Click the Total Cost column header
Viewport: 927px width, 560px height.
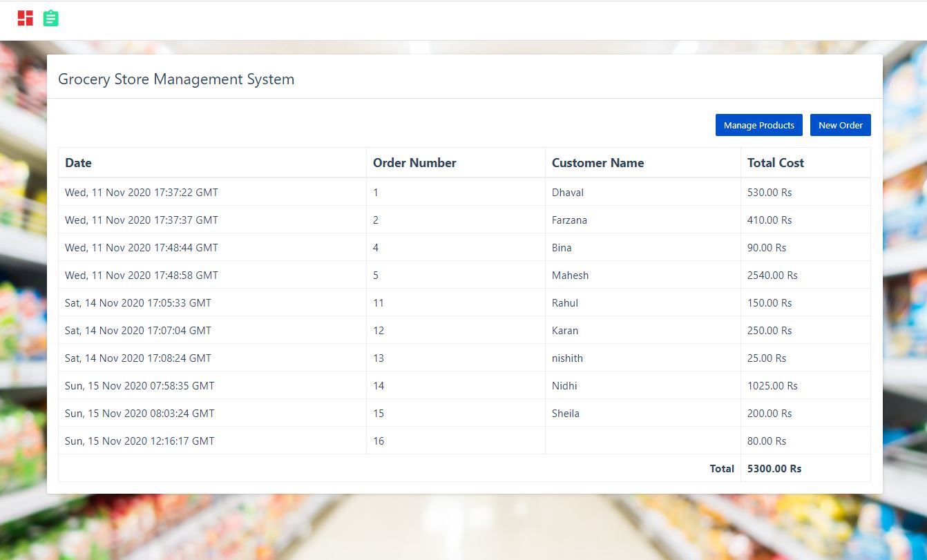pos(776,163)
